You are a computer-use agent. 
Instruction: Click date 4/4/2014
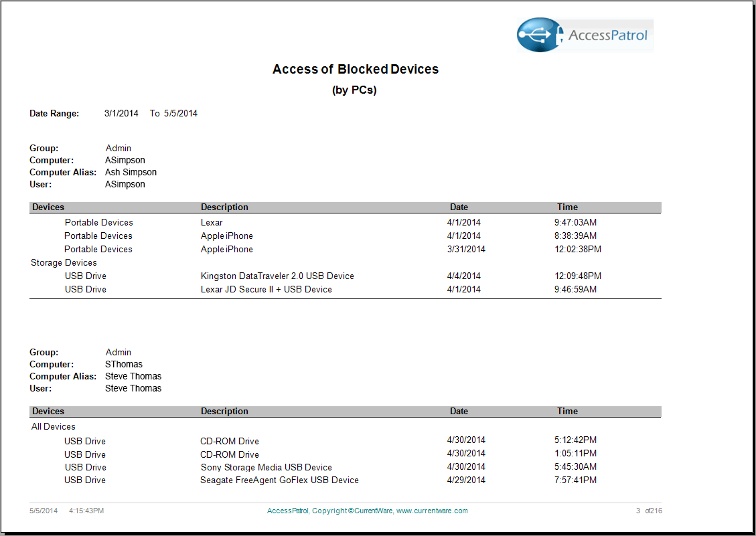tap(464, 276)
